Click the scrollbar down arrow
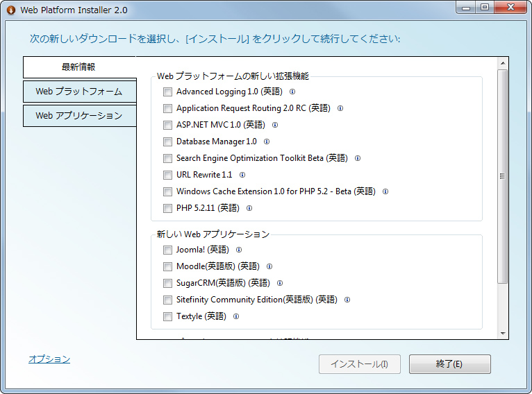This screenshot has height=394, width=532. (503, 334)
